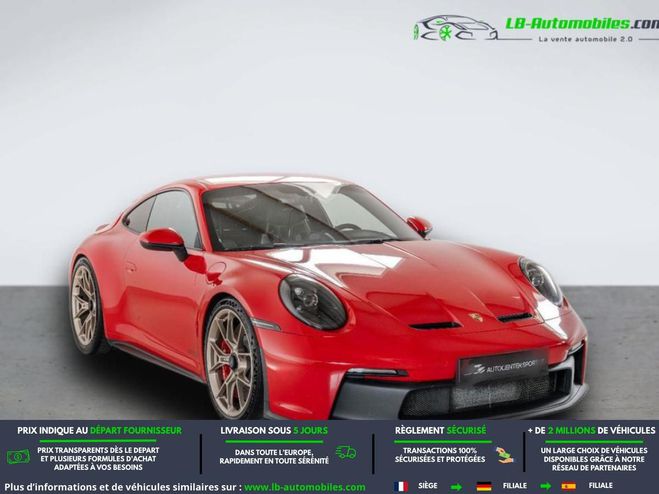
Task: Click the French flag icon
Action: click(x=401, y=486)
